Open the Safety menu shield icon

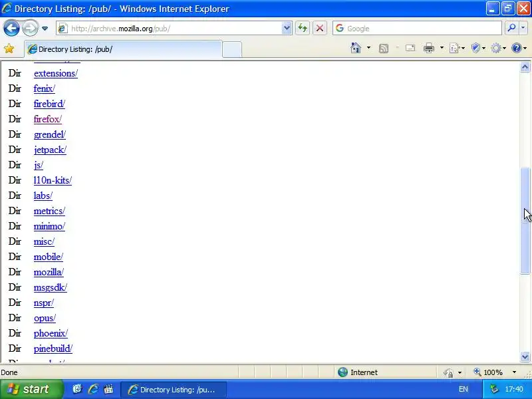coord(478,48)
